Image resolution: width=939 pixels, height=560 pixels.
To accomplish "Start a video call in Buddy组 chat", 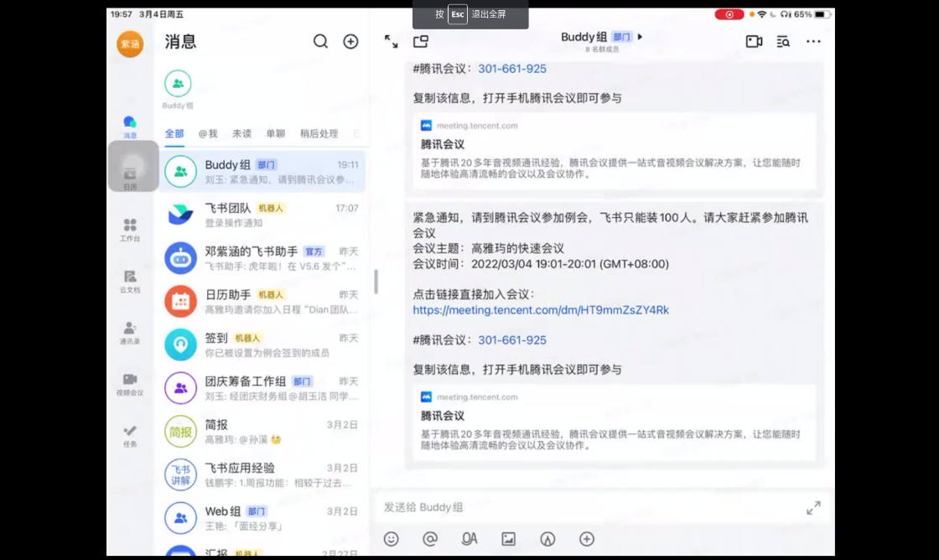I will [x=754, y=41].
